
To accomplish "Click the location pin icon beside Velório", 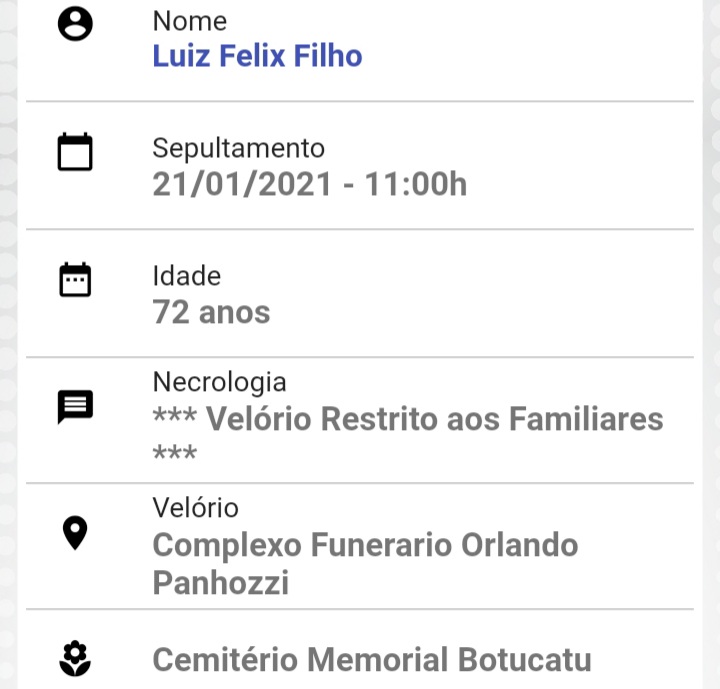I will point(75,533).
